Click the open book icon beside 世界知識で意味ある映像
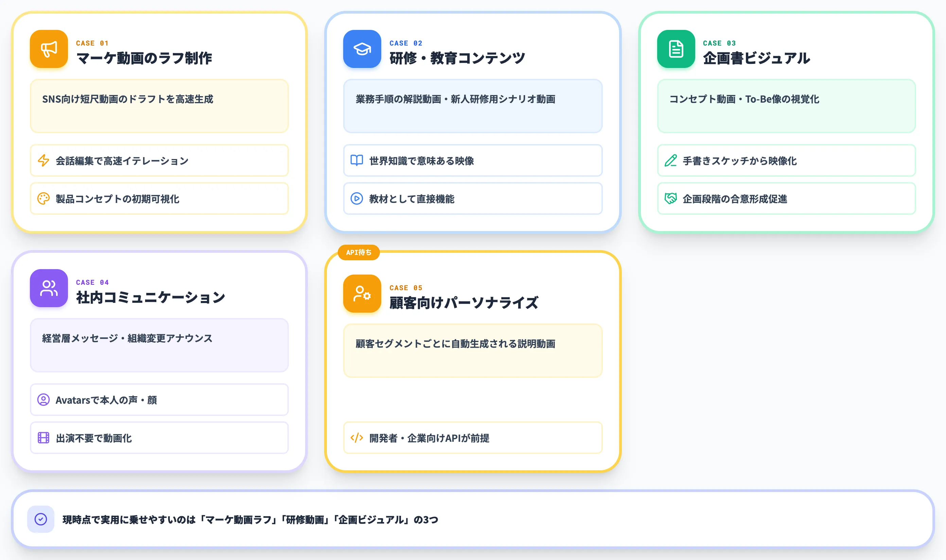Screen dimensions: 946x560 (x=356, y=160)
